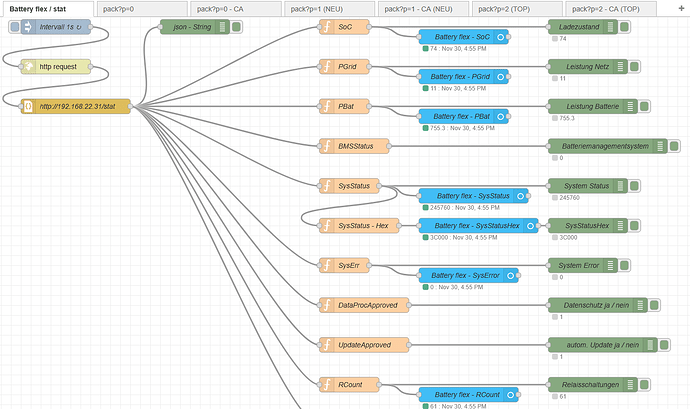Click the RCount function node icon
690x409 pixels.
(x=327, y=385)
